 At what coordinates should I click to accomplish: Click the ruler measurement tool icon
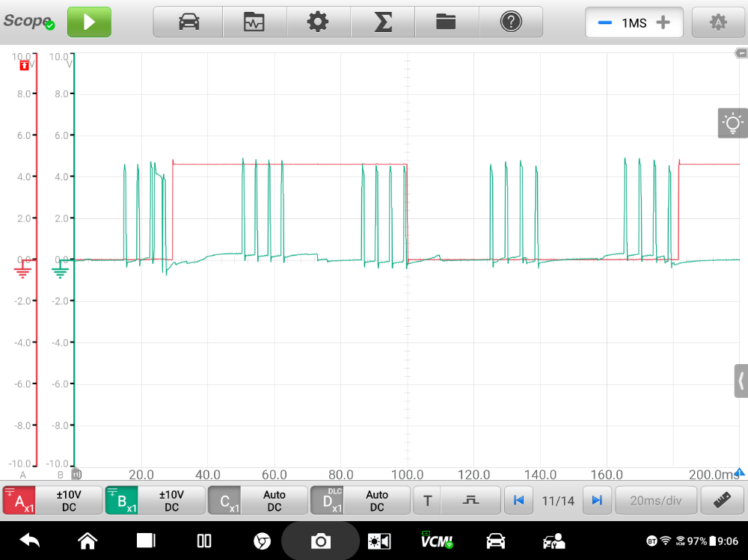722,501
